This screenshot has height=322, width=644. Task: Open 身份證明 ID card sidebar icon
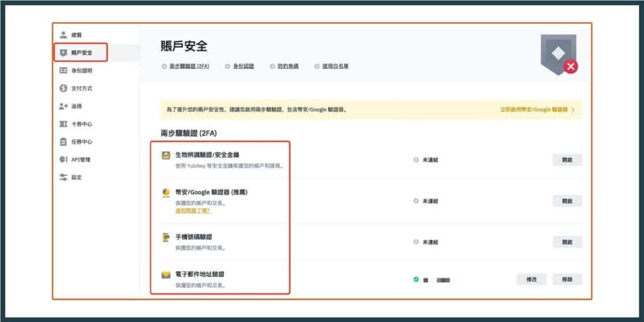[64, 70]
